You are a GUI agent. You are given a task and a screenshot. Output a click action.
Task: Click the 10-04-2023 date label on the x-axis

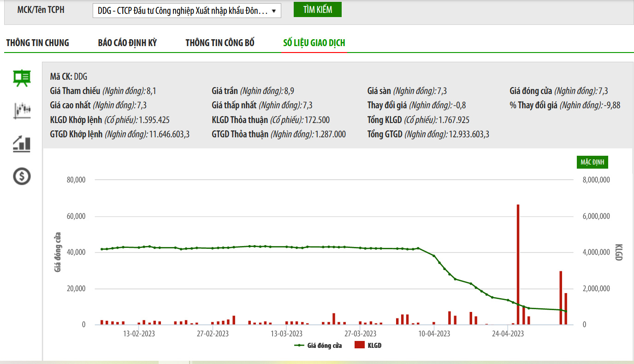434,334
